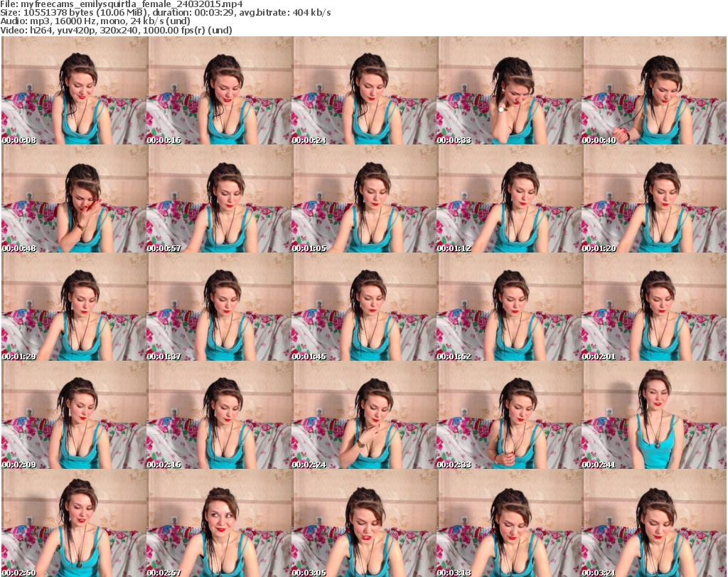Screen dimensions: 728x577
Task: Open thumbnail at 00:00:08
Action: (74, 90)
